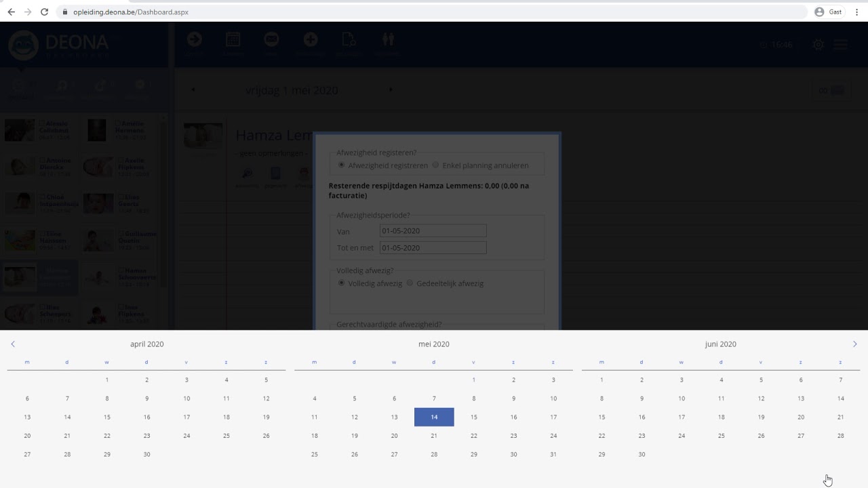Pick 24 in juni 2020
The image size is (868, 488).
tap(682, 436)
